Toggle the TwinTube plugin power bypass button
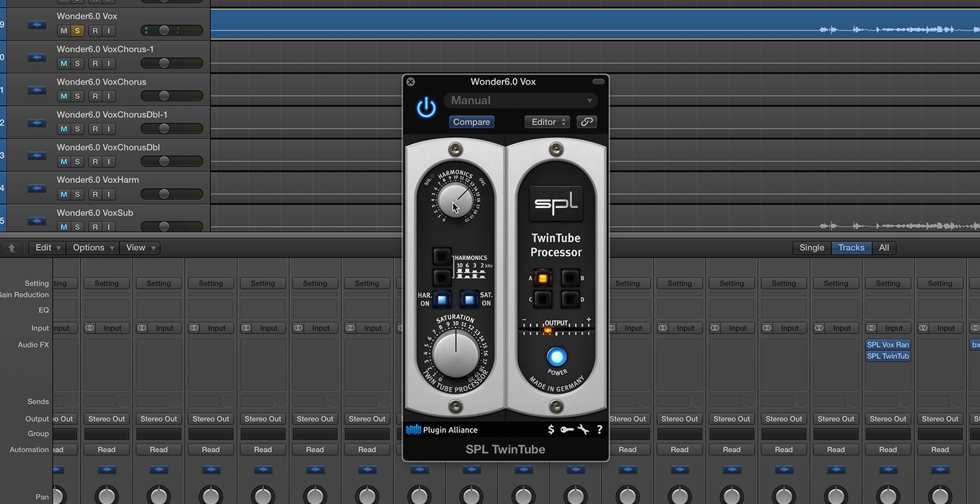Viewport: 980px width, 504px height. pos(427,107)
